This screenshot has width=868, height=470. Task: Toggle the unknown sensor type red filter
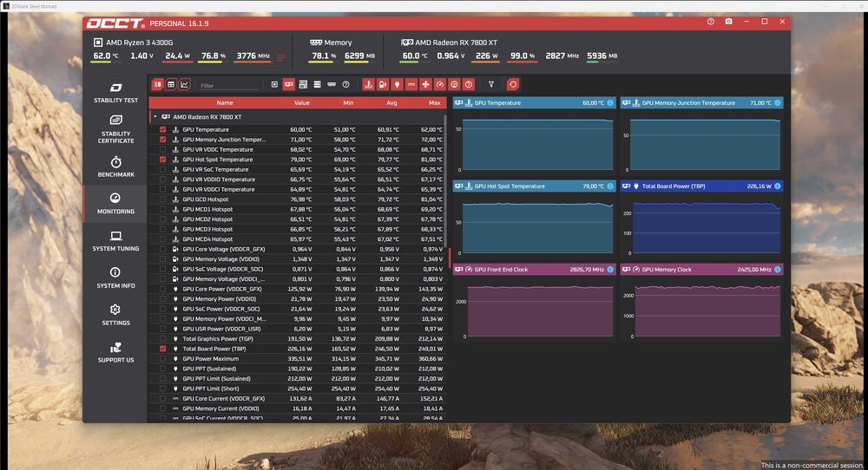coord(469,85)
